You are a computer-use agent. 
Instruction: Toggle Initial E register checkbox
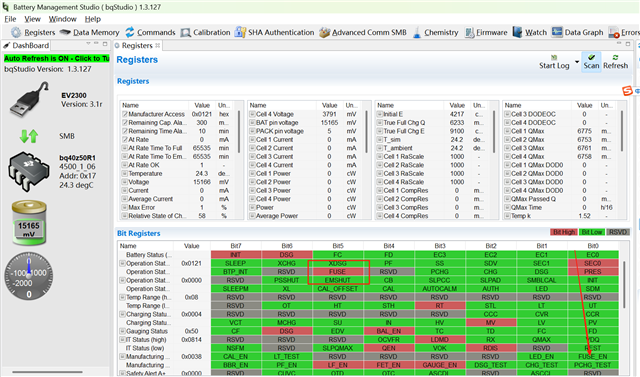[x=380, y=114]
